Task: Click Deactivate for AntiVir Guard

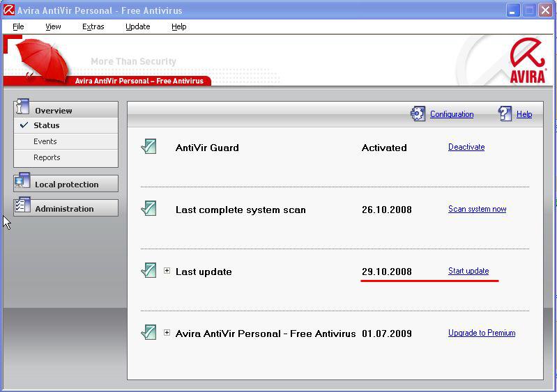Action: pos(466,147)
